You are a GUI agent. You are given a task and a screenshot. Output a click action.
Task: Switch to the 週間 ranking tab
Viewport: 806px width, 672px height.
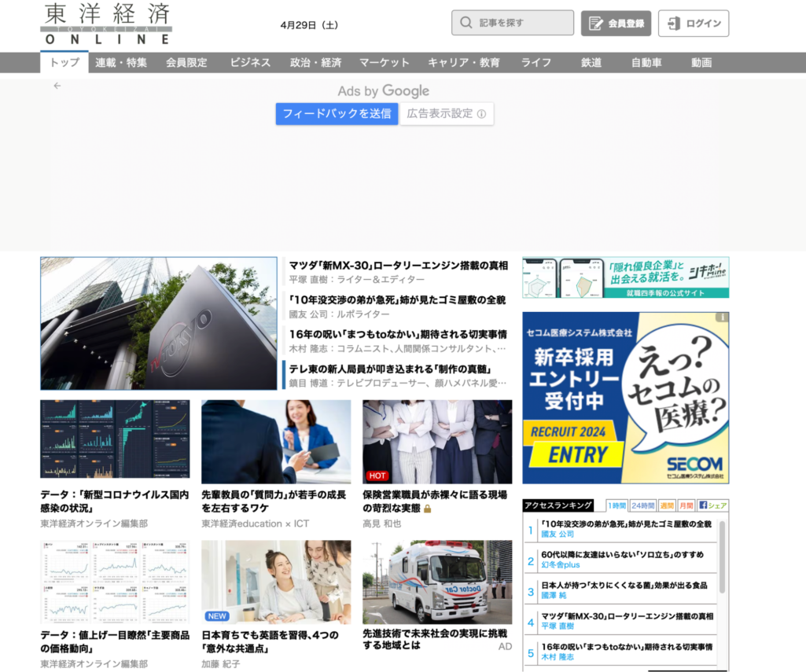pos(666,505)
